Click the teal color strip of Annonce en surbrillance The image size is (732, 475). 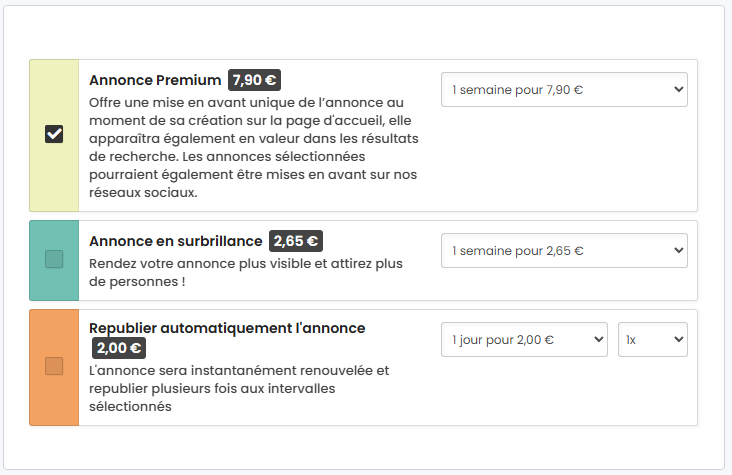pyautogui.click(x=54, y=285)
